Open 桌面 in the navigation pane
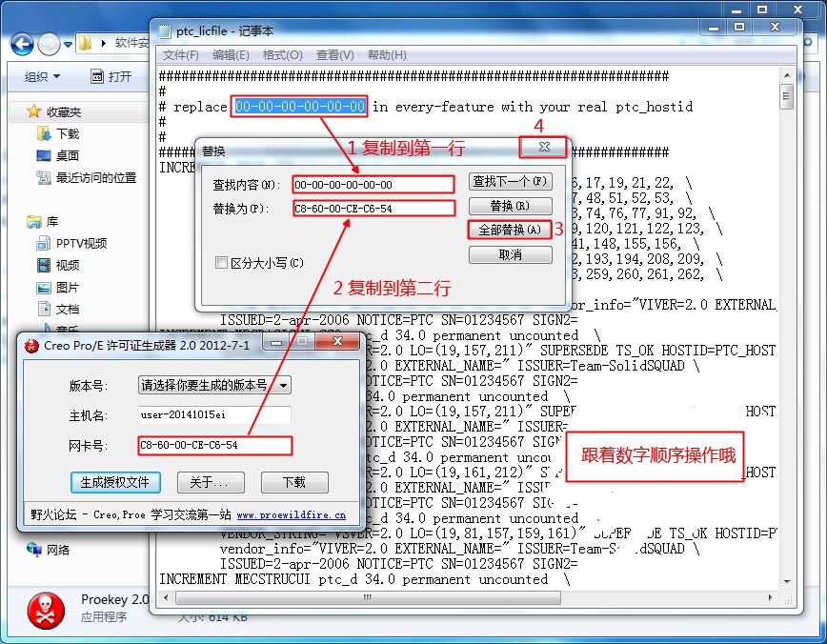Screen dimensions: 827x644 click(58, 155)
